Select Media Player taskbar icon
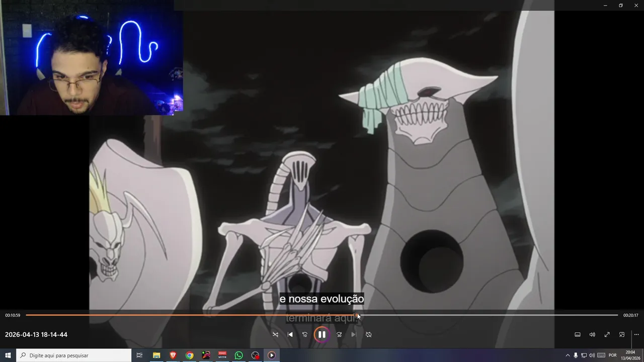The width and height of the screenshot is (644, 362). click(x=272, y=355)
